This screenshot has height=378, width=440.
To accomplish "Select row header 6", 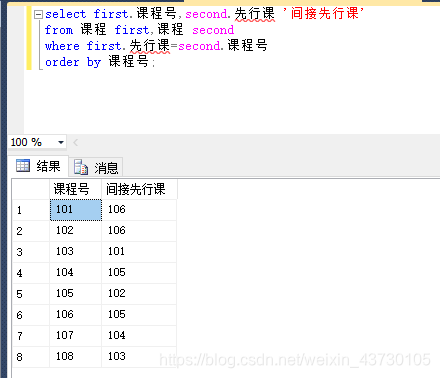I will [31, 315].
